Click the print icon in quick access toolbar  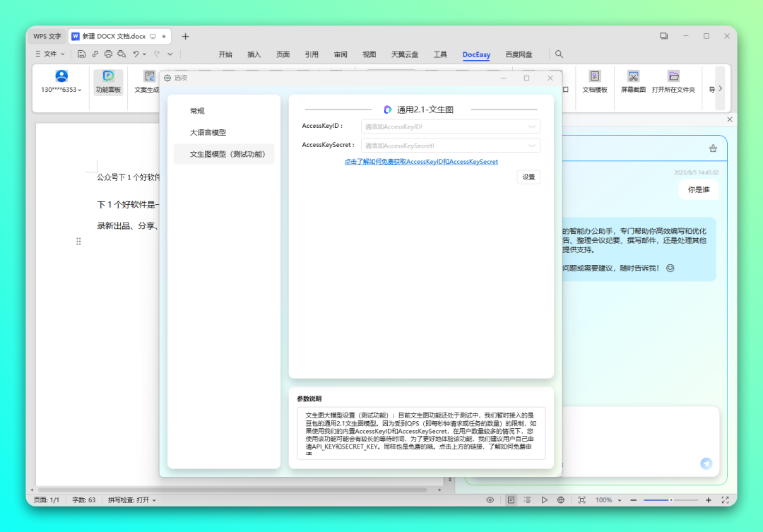tap(108, 54)
